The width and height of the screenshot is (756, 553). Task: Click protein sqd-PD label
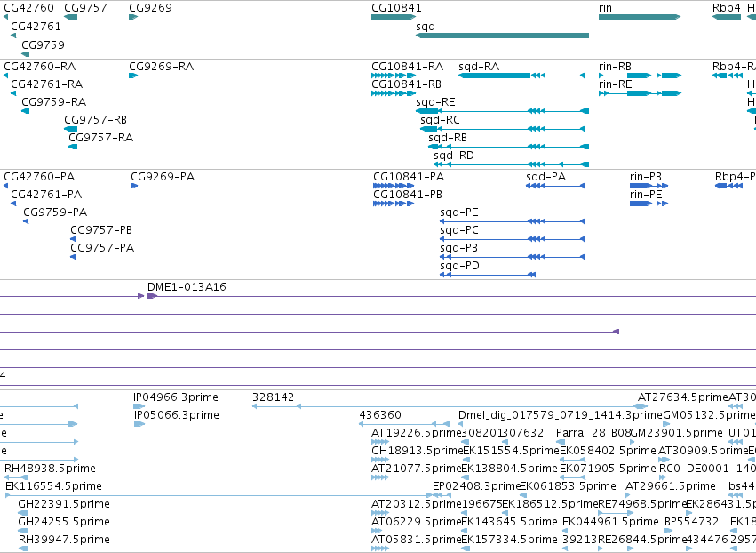[x=459, y=266]
